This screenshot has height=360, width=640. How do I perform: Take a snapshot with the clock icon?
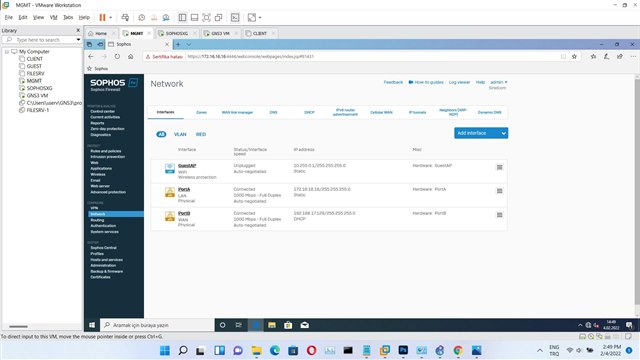pos(142,18)
